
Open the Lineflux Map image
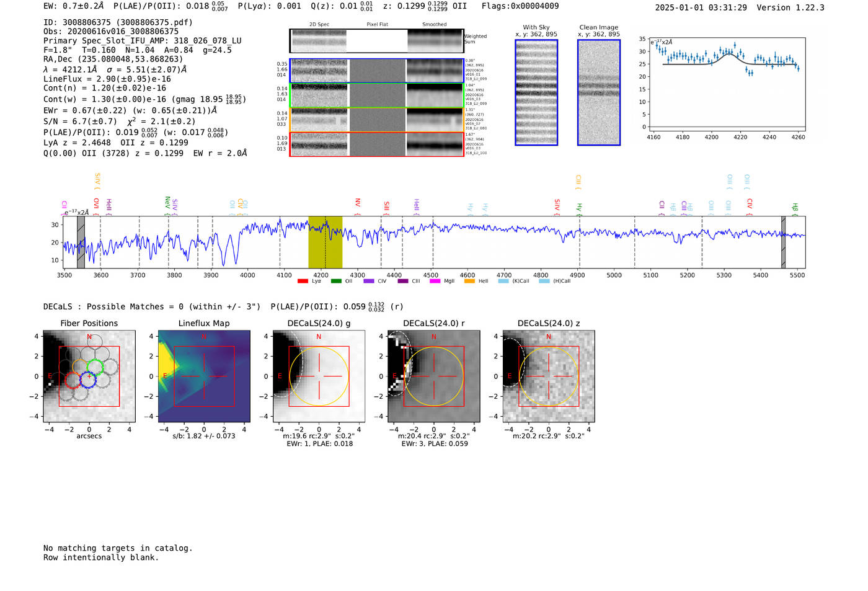click(x=204, y=376)
